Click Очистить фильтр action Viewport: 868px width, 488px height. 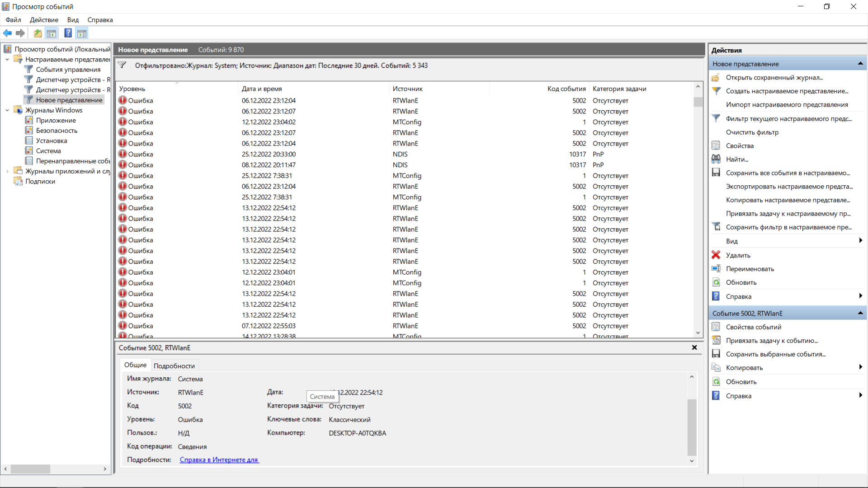point(752,132)
